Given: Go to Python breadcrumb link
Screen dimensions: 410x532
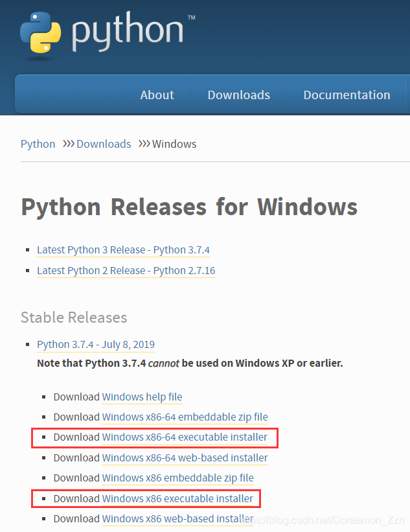Looking at the screenshot, I should click(x=38, y=144).
